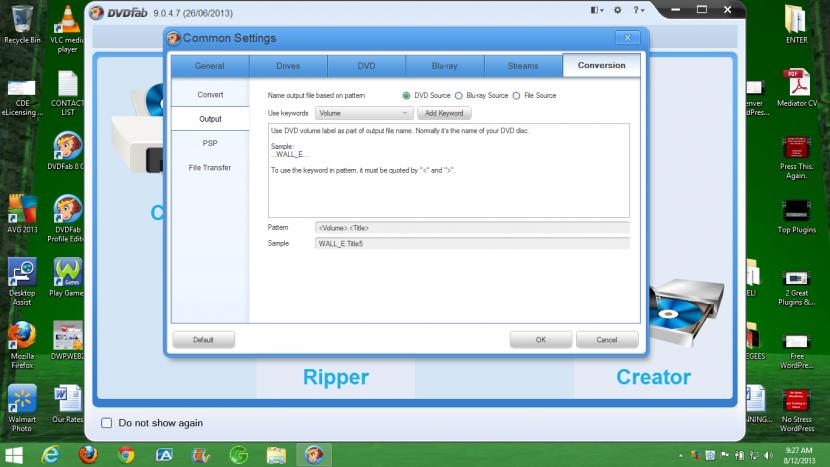Check the Do not show again box
This screenshot has width=830, height=467.
click(x=106, y=423)
